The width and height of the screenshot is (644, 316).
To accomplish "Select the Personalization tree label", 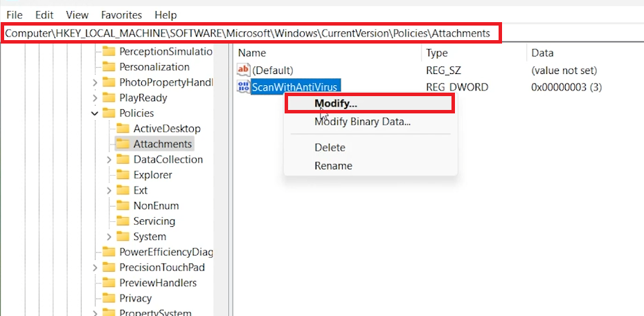I will click(154, 67).
